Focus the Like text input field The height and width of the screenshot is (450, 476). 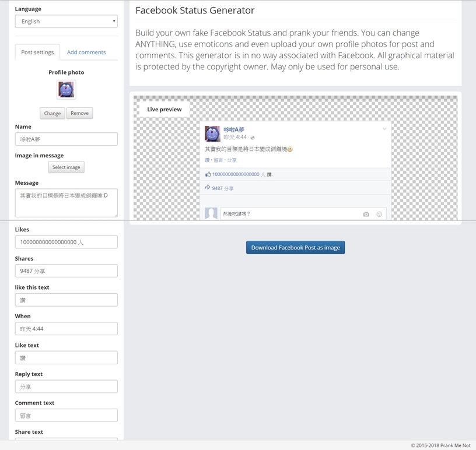click(x=66, y=358)
